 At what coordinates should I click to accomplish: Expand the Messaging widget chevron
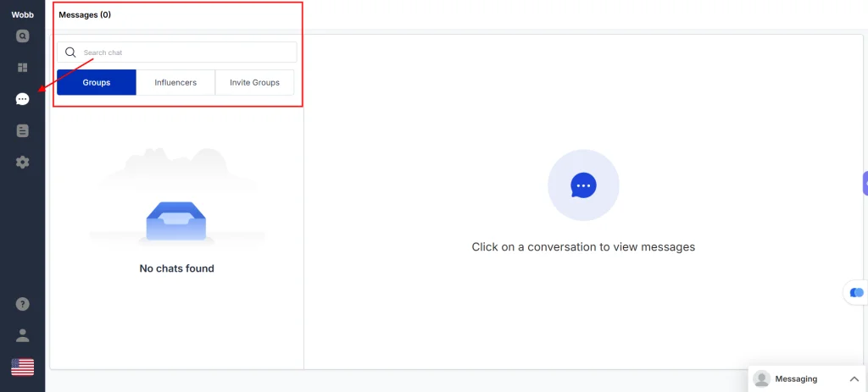pyautogui.click(x=854, y=379)
